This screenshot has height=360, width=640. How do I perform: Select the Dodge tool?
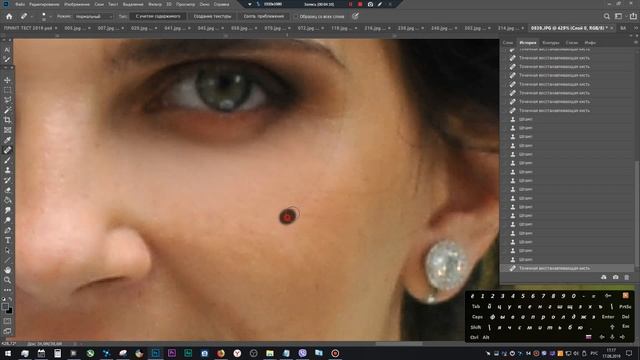pos(7,220)
